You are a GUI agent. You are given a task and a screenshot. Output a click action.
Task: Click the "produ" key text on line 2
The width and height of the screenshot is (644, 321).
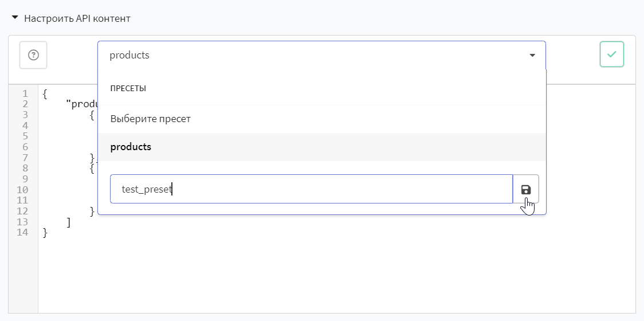pyautogui.click(x=82, y=104)
